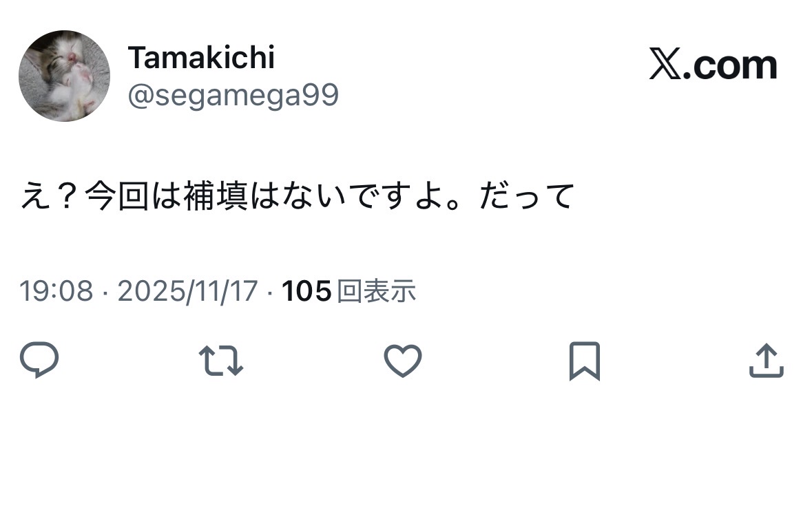Screen dimensions: 812x521
Task: Like the tweet with the heart icon
Action: click(x=402, y=361)
